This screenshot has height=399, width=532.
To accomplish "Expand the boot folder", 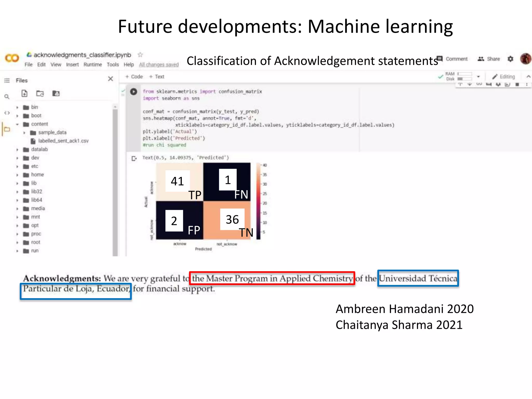I will point(17,116).
